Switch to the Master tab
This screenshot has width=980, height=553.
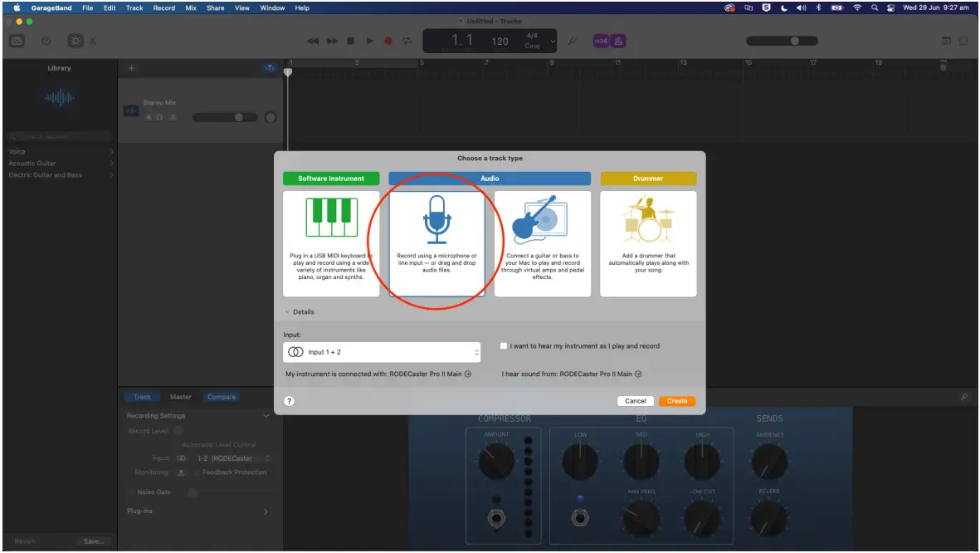pos(180,397)
